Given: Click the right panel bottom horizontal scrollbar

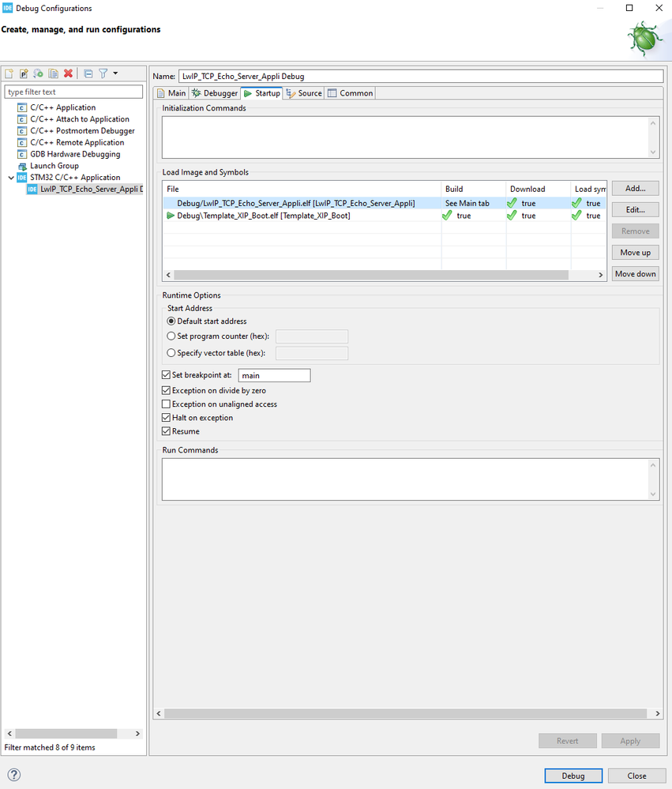Looking at the screenshot, I should pyautogui.click(x=405, y=713).
